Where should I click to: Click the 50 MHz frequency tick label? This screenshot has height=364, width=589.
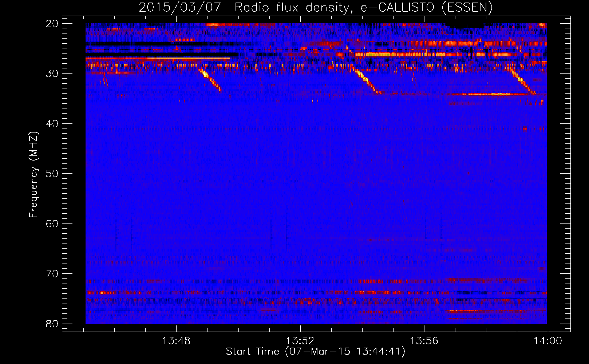coord(52,174)
